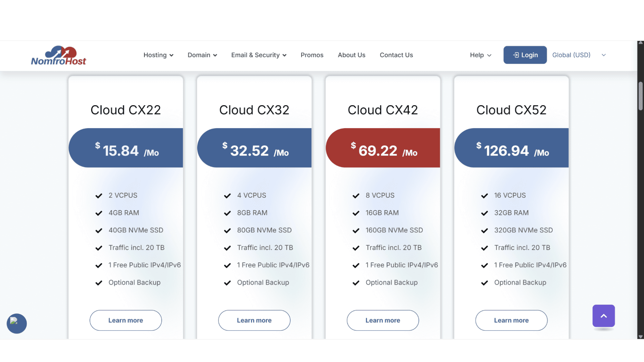Screen dimensions: 644x362
Task: Expand the Email & Security menu
Action: pos(259,55)
